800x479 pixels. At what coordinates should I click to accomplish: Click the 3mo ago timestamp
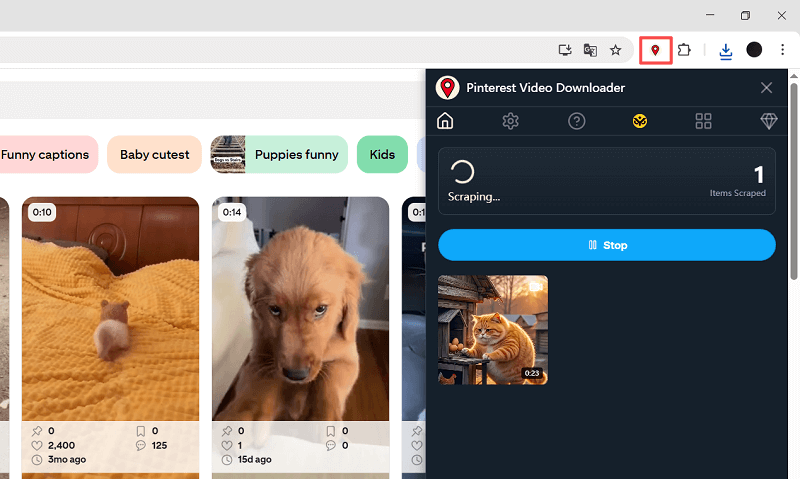67,460
